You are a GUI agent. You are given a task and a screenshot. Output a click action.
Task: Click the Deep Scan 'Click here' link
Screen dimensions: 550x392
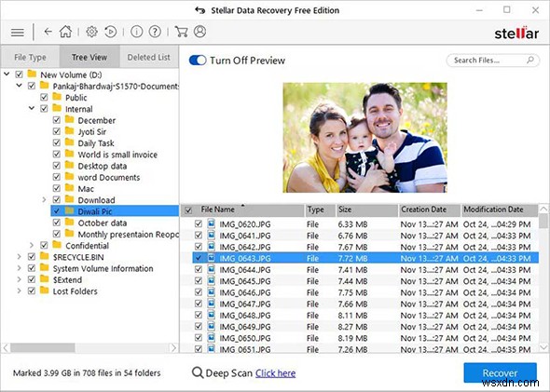tap(275, 373)
